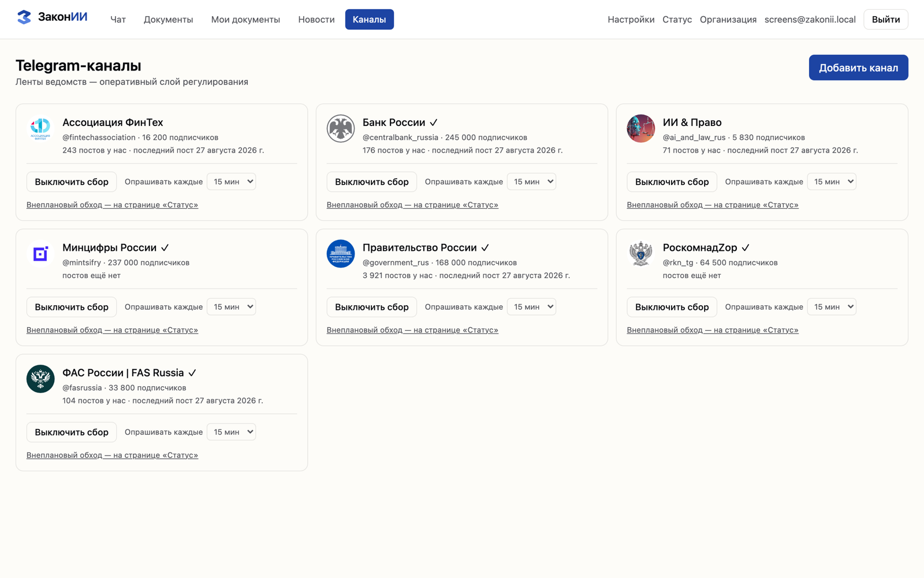Image resolution: width=924 pixels, height=578 pixels.
Task: Click the ФАС России | FAS Russia title
Action: point(123,373)
